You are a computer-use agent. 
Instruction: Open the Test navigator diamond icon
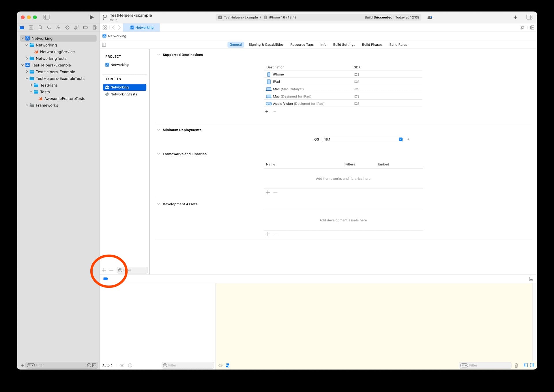point(67,27)
